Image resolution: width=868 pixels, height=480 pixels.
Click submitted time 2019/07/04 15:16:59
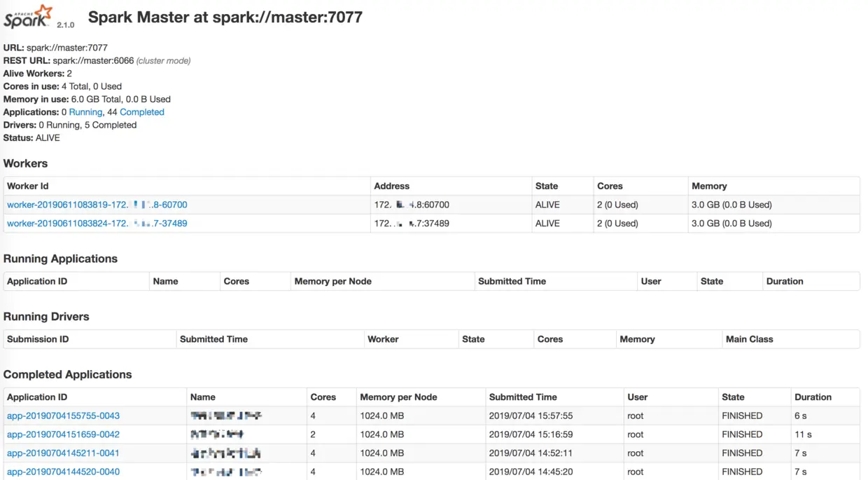click(x=531, y=434)
